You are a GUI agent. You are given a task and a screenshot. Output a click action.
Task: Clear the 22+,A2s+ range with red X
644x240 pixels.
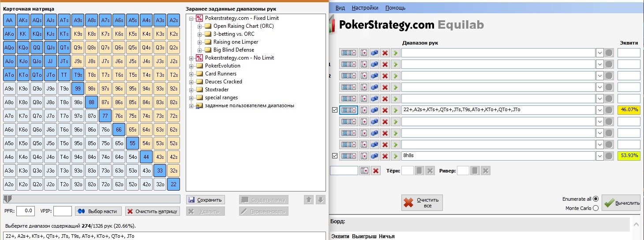click(x=385, y=110)
